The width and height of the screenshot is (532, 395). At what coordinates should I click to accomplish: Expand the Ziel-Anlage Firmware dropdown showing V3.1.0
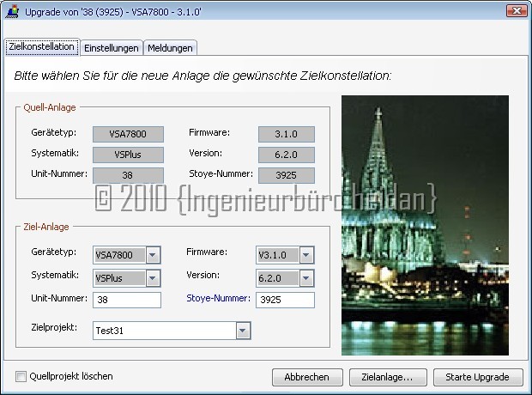click(x=305, y=255)
